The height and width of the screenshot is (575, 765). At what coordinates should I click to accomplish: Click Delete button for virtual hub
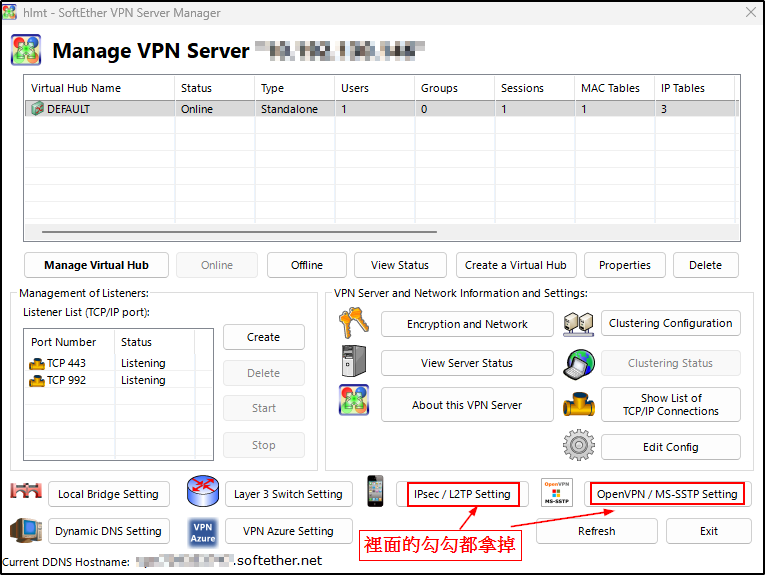click(705, 265)
